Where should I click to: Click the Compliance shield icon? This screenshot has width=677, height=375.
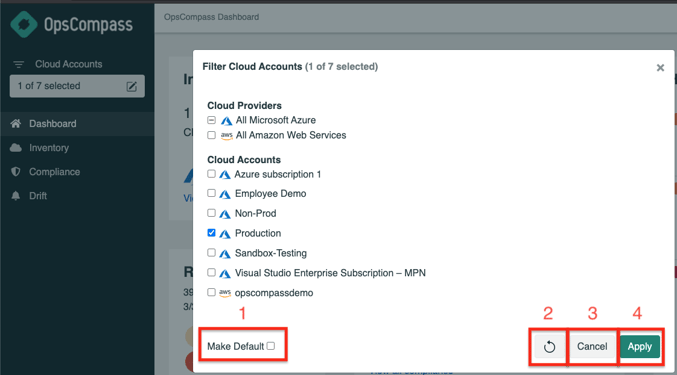coord(16,172)
